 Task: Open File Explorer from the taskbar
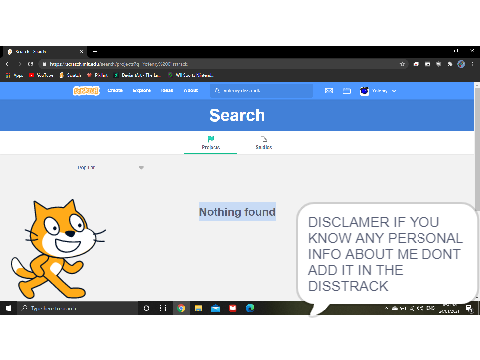pos(198,308)
